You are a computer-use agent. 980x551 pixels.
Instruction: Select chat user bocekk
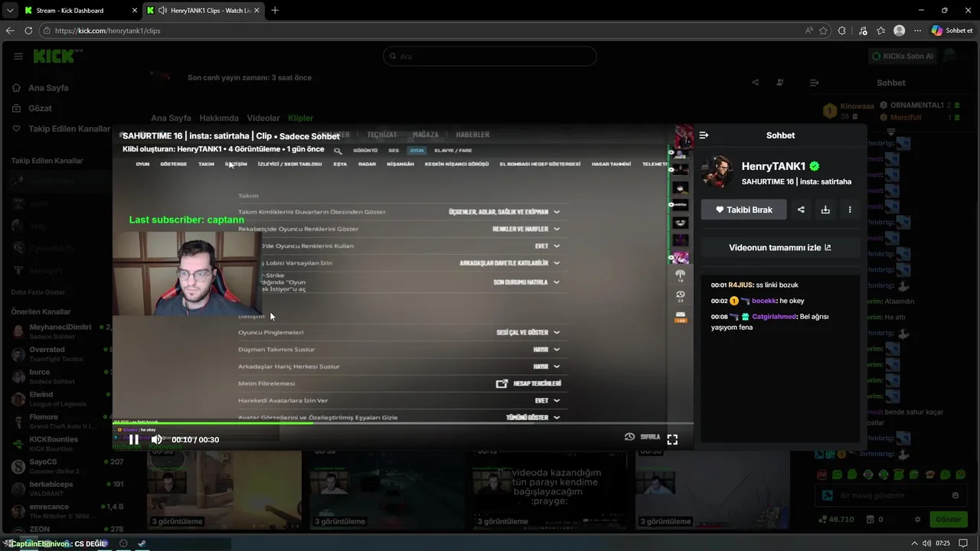click(764, 301)
